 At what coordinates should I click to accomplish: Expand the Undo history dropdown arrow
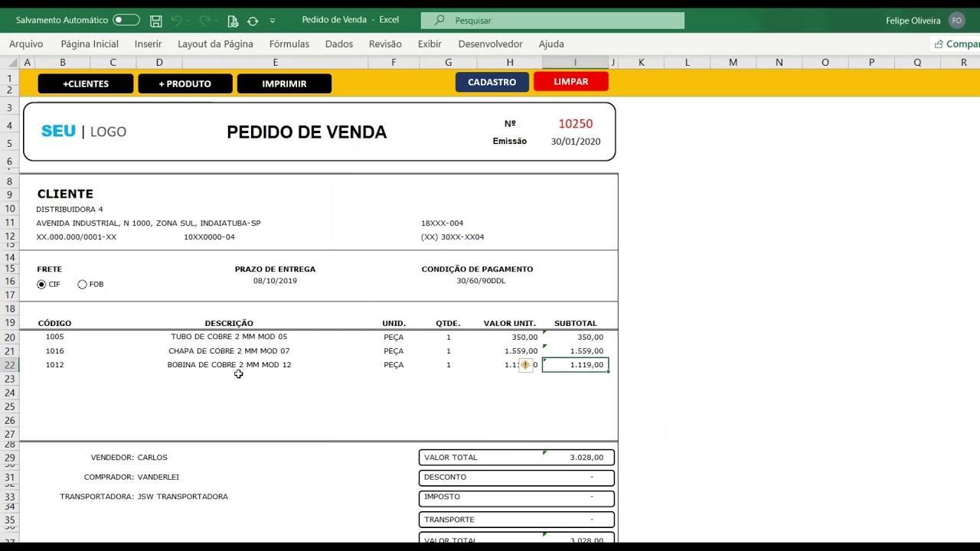[x=188, y=21]
